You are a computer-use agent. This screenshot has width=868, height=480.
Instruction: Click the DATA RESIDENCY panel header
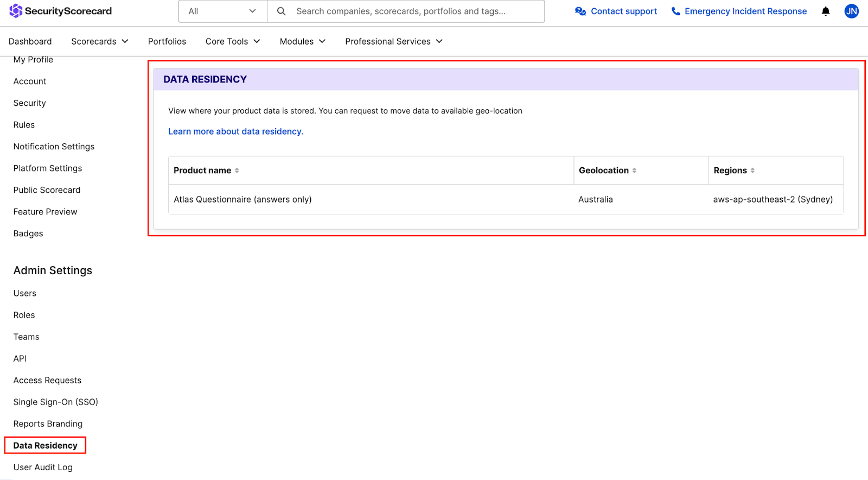506,79
